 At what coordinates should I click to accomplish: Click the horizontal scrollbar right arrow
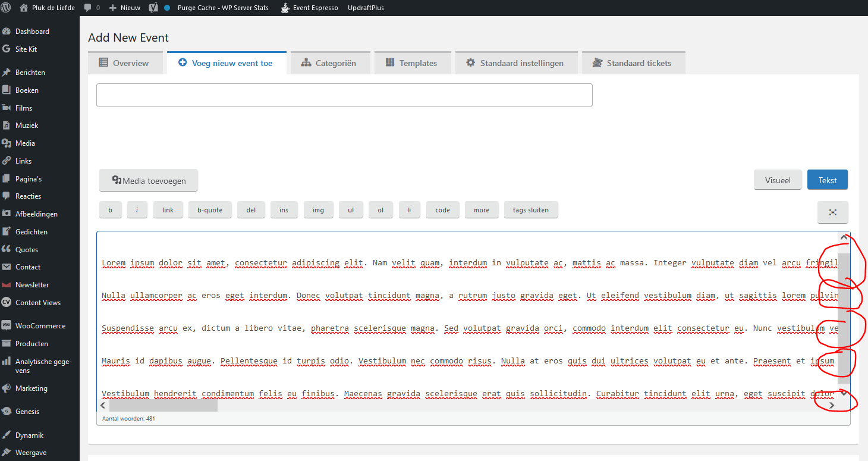click(x=832, y=405)
